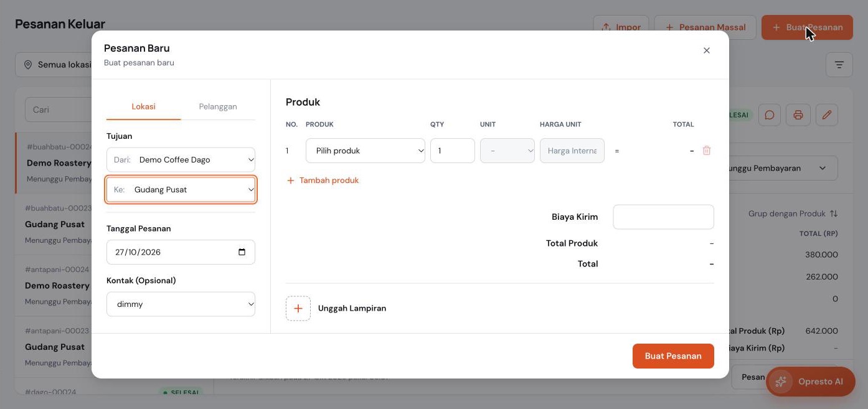
Task: Click the comment bubble icon
Action: 770,115
